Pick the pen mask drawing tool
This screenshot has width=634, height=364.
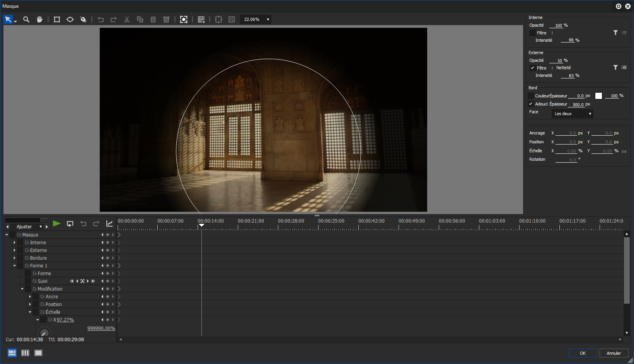pos(83,19)
